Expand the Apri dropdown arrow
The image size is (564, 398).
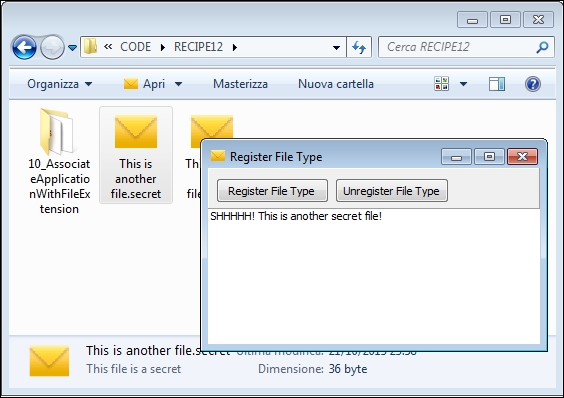(x=178, y=84)
